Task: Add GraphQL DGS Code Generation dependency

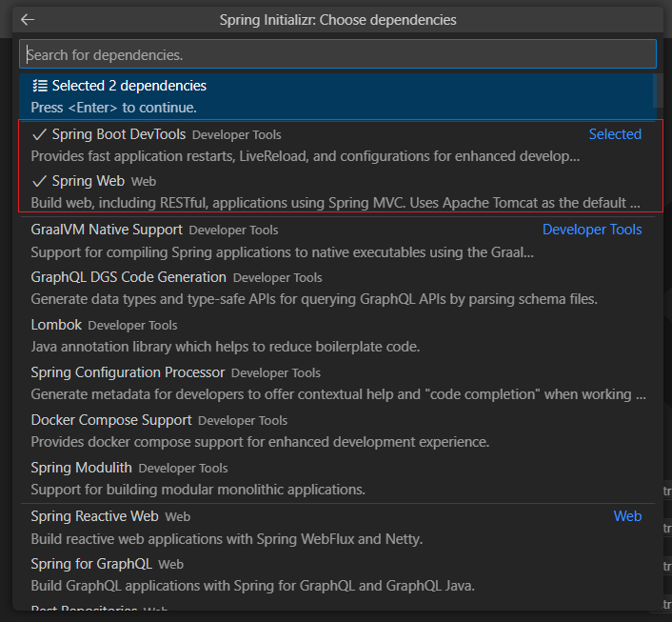Action: (338, 288)
